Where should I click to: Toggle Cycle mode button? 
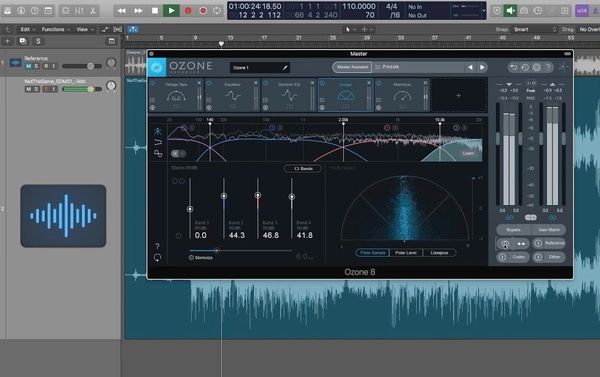tap(217, 11)
